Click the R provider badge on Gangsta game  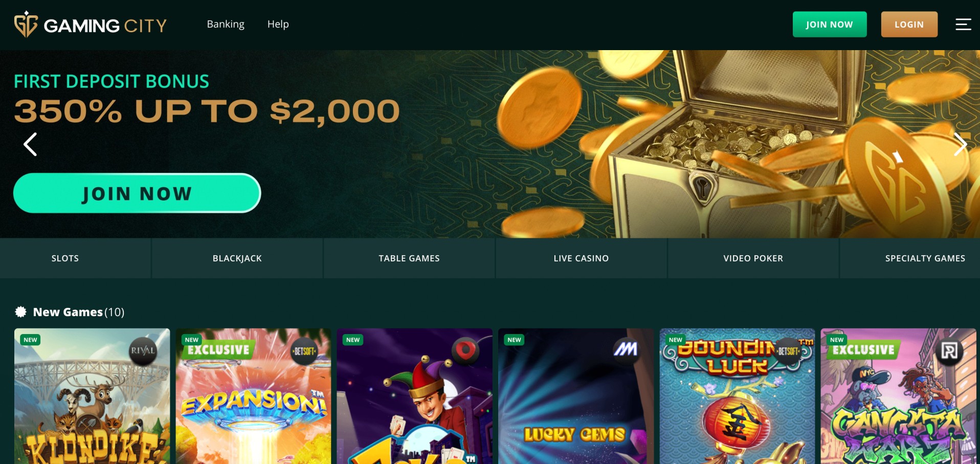point(949,351)
